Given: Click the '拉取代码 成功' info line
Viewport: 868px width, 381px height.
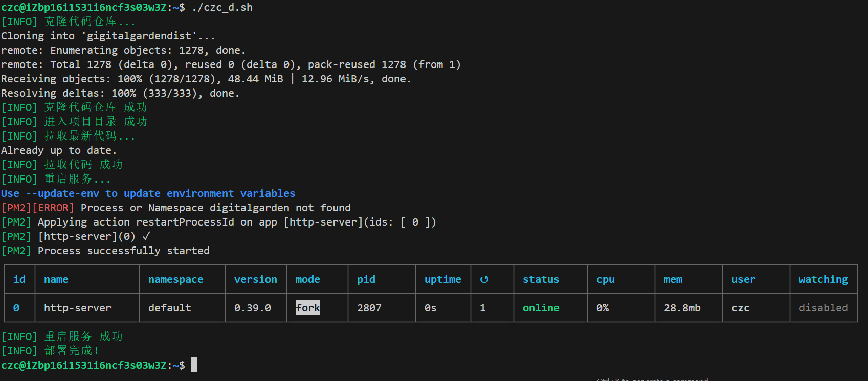Looking at the screenshot, I should click(x=62, y=165).
